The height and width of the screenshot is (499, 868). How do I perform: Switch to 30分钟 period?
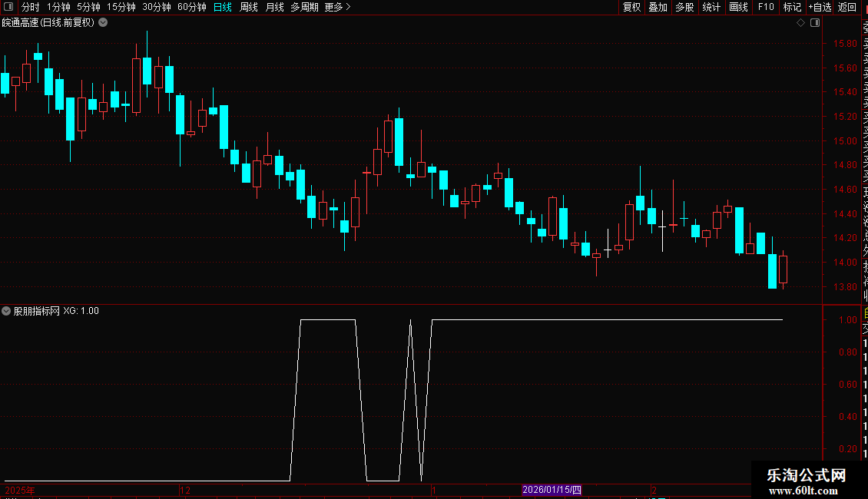coord(157,7)
